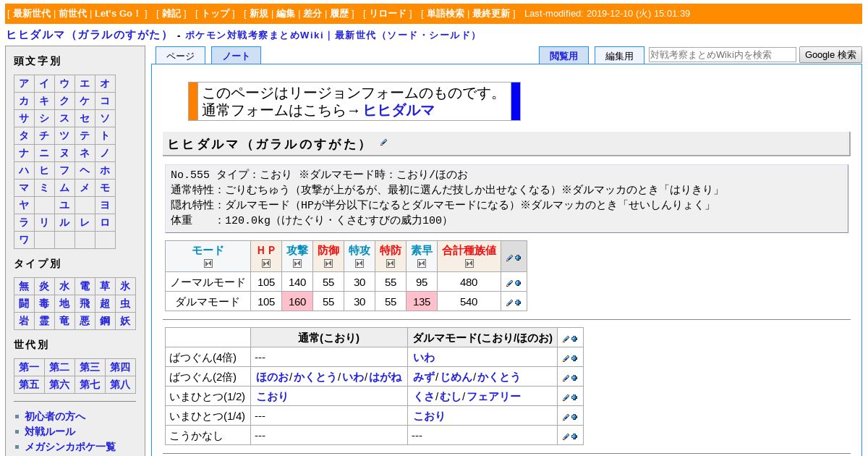The image size is (868, 456).
Task: Open メガシンカポケ一覧 sidebar link
Action: pyautogui.click(x=70, y=447)
